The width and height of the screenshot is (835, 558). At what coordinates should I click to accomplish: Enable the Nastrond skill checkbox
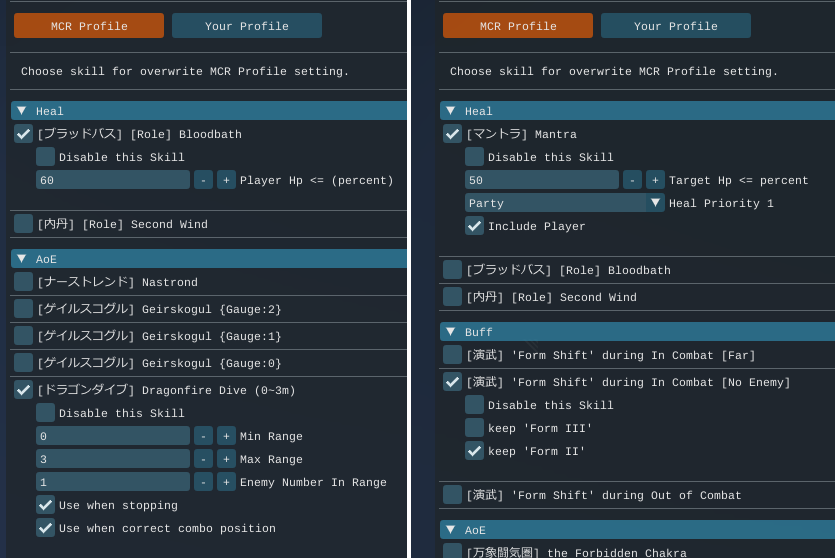(x=23, y=282)
